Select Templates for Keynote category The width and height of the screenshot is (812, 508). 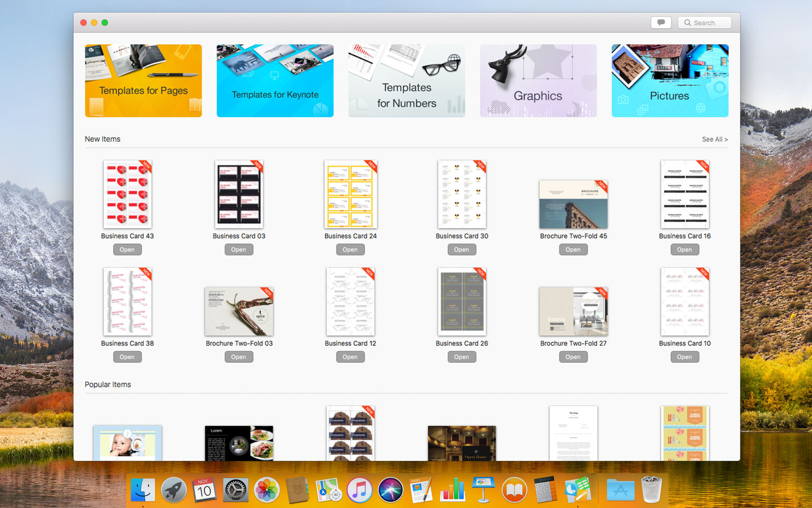click(275, 81)
